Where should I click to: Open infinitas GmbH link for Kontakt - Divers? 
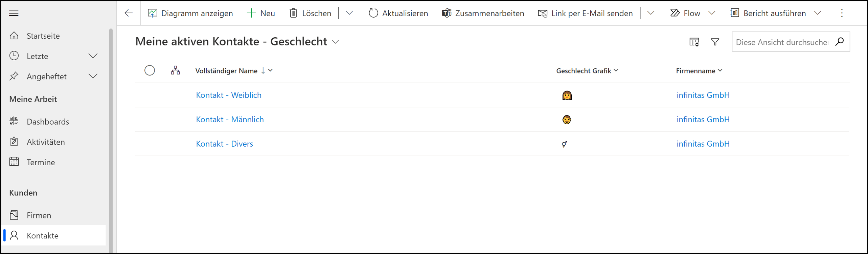(703, 144)
